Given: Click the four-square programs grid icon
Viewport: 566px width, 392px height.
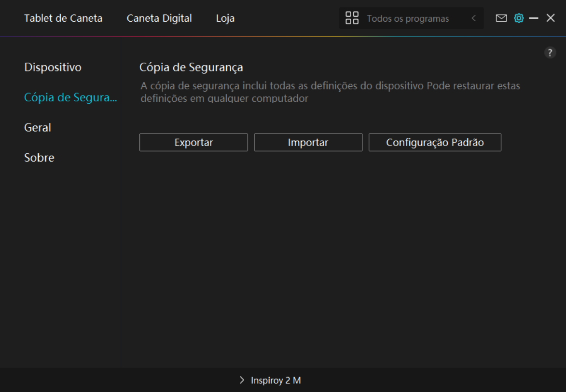Looking at the screenshot, I should [x=352, y=18].
